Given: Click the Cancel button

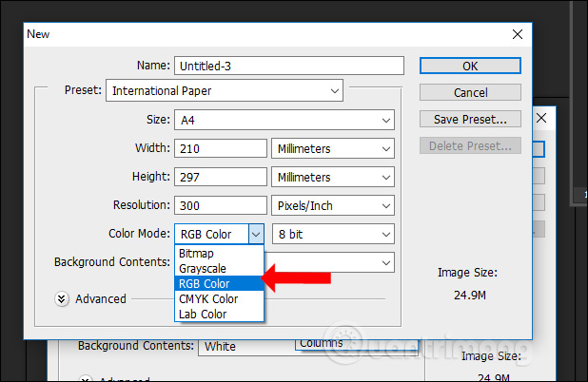Looking at the screenshot, I should pos(470,93).
